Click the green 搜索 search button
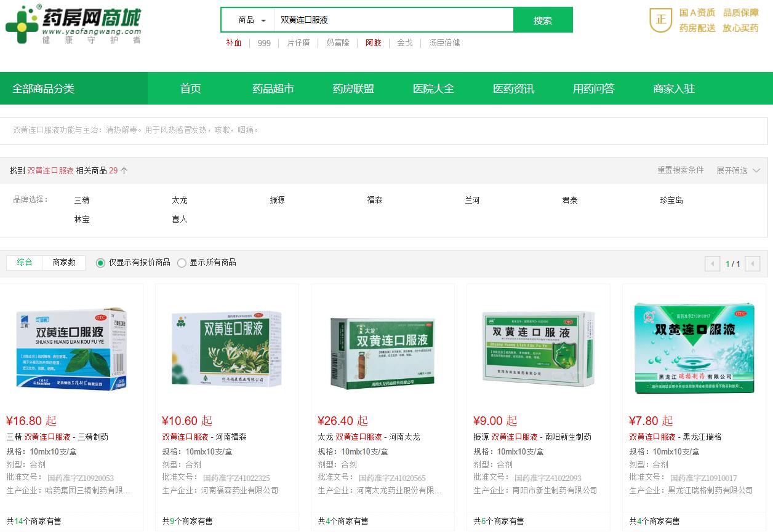This screenshot has width=773, height=532. pos(542,20)
